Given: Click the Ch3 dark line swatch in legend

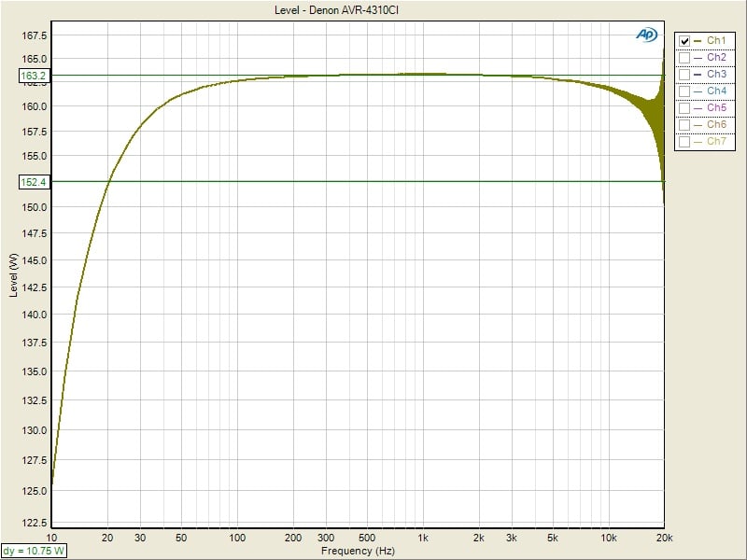Looking at the screenshot, I should pyautogui.click(x=699, y=75).
